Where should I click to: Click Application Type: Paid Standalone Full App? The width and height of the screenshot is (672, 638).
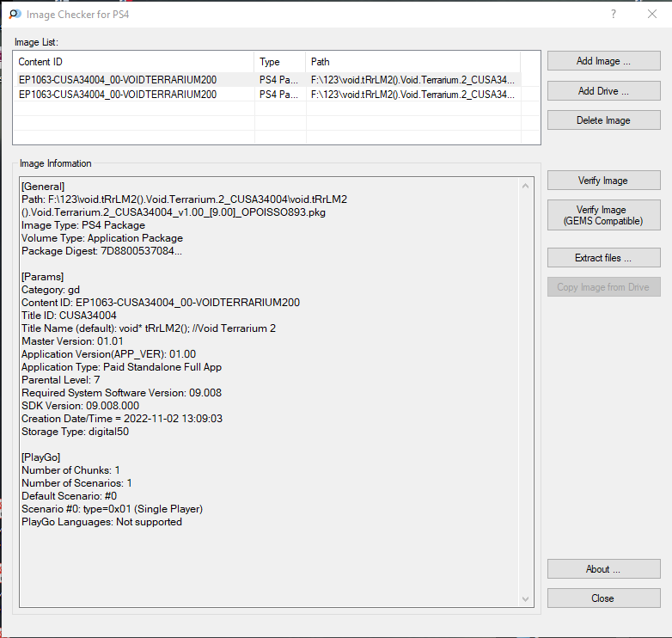(x=122, y=366)
